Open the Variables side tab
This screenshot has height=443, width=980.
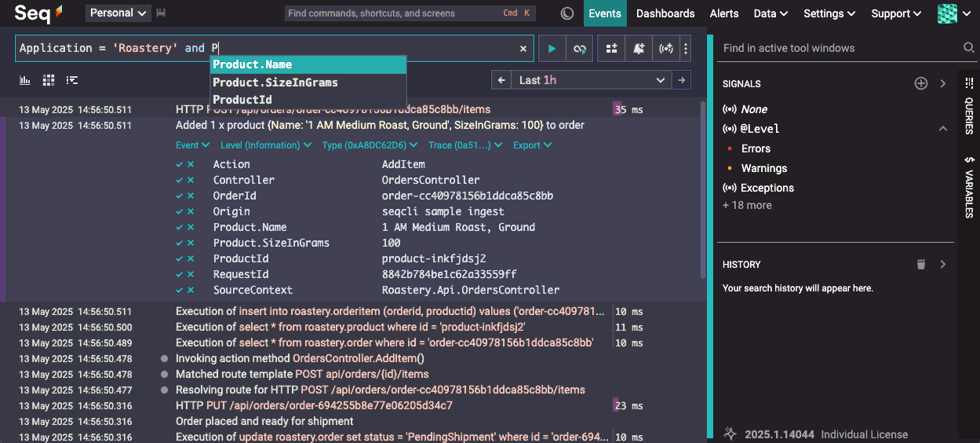coord(969,187)
